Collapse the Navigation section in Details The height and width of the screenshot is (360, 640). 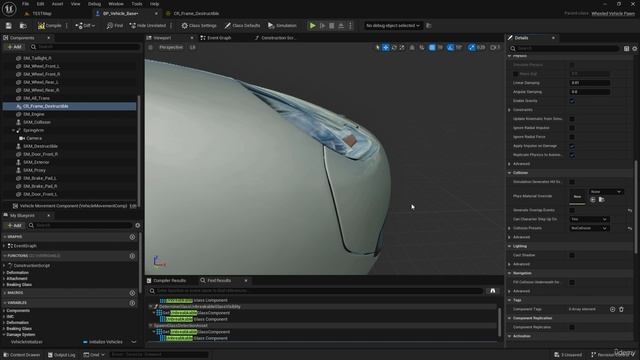click(x=510, y=273)
